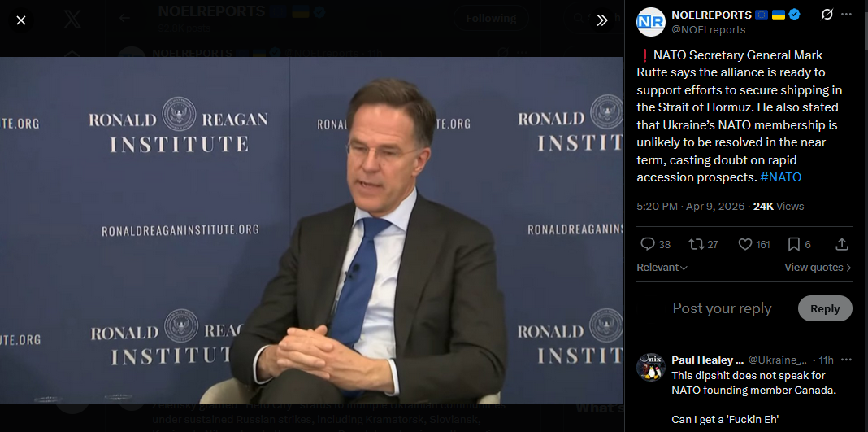
Task: Close the media viewer with X icon
Action: pyautogui.click(x=21, y=20)
